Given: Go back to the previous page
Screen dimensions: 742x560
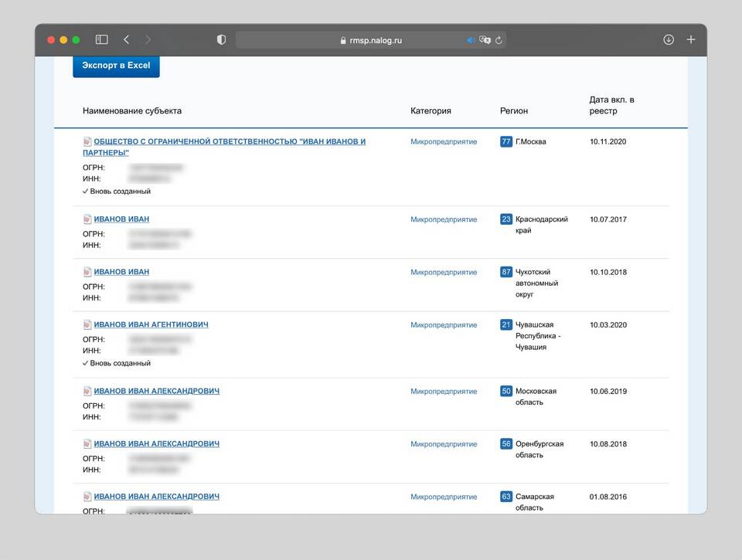Looking at the screenshot, I should coord(126,39).
